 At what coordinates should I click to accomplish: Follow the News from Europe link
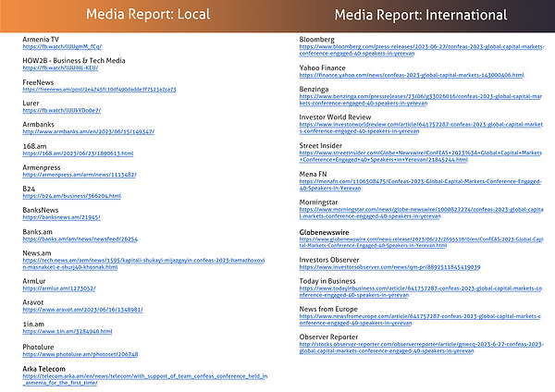coord(420,320)
